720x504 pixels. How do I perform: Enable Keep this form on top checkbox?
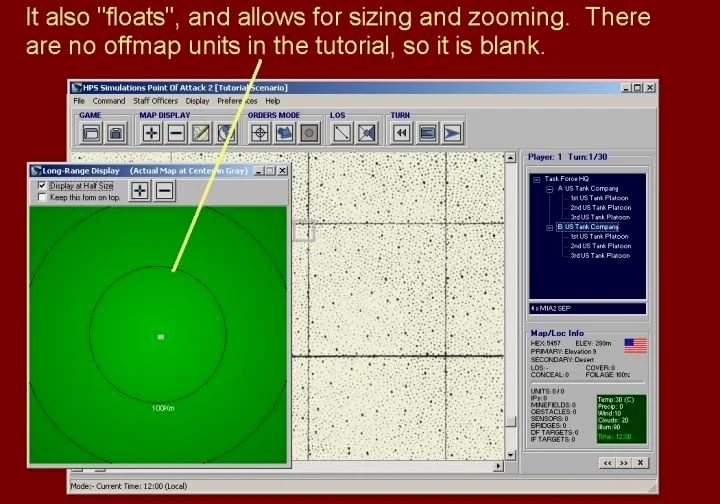42,197
